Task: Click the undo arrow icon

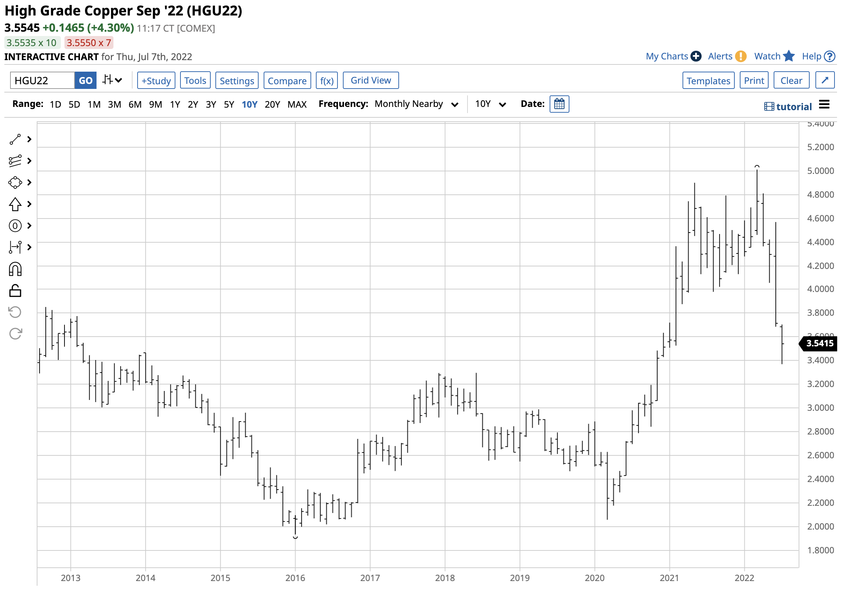Action: (x=15, y=313)
